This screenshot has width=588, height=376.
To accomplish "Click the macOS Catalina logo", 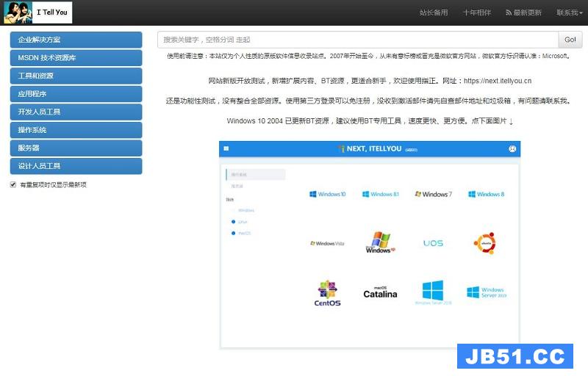I will click(380, 292).
